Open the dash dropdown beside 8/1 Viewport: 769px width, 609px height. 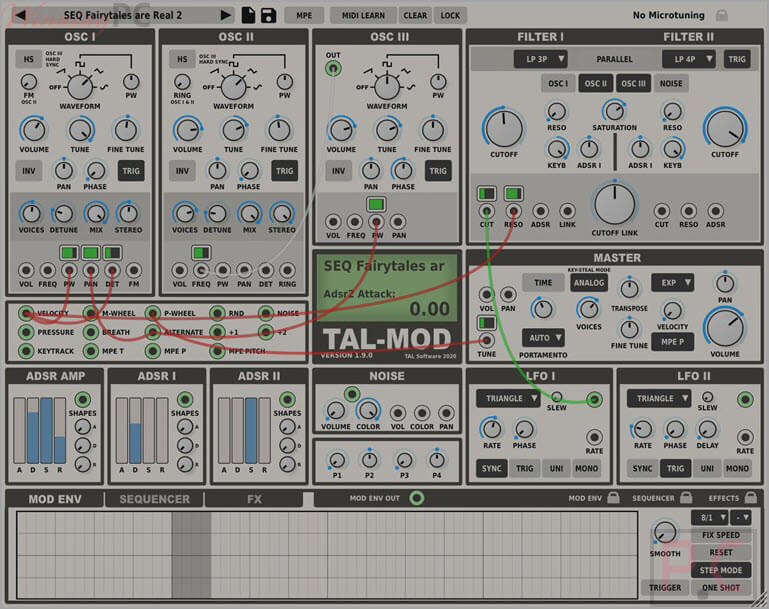point(741,517)
